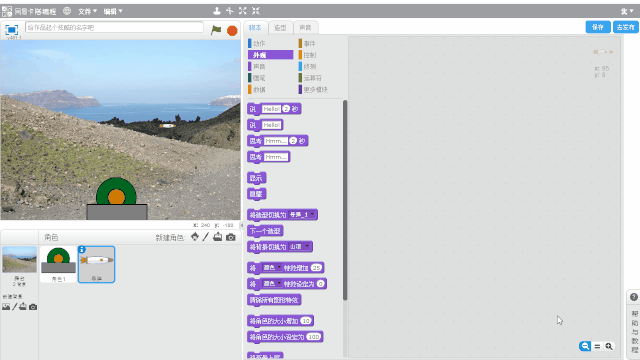The height and width of the screenshot is (360, 640).
Task: Select the duplicate stamp tool in top bar
Action: [217, 11]
